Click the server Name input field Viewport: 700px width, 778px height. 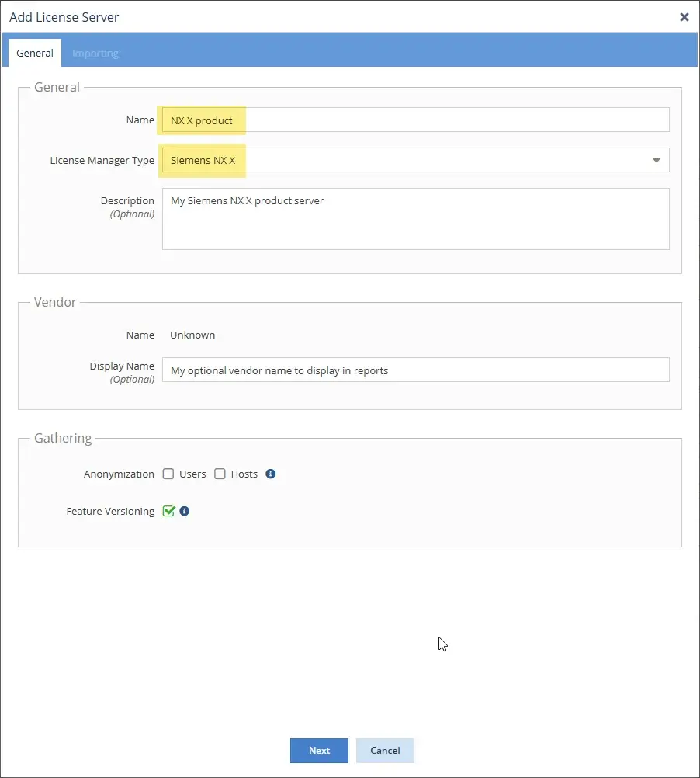tap(415, 120)
